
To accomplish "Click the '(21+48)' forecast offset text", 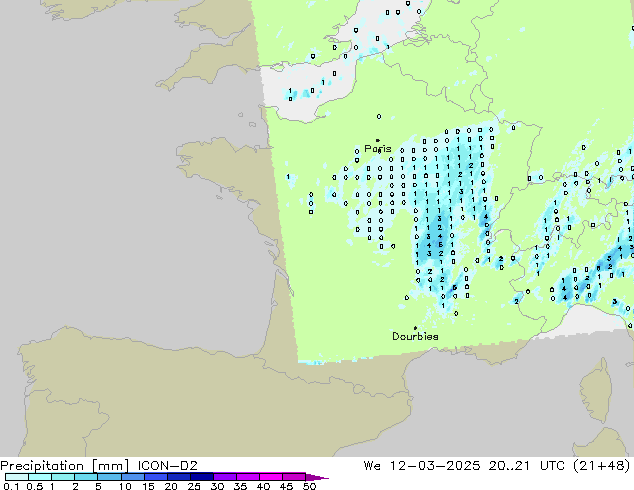I will (602, 466).
